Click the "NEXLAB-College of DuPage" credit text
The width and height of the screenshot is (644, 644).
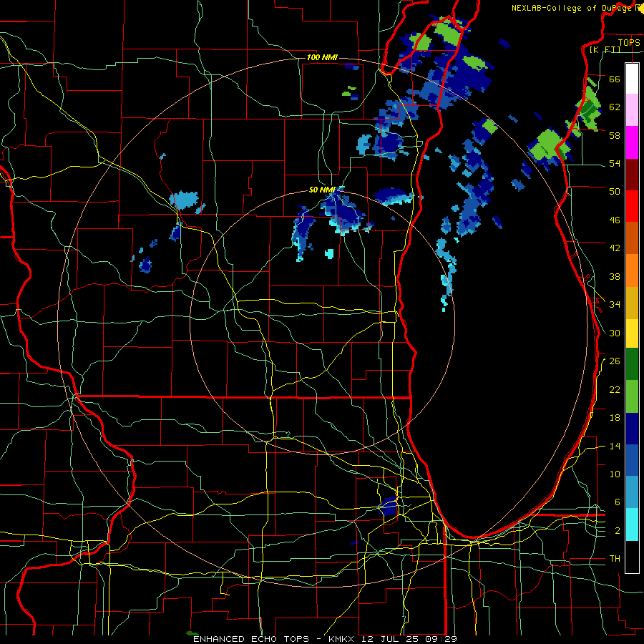click(572, 8)
